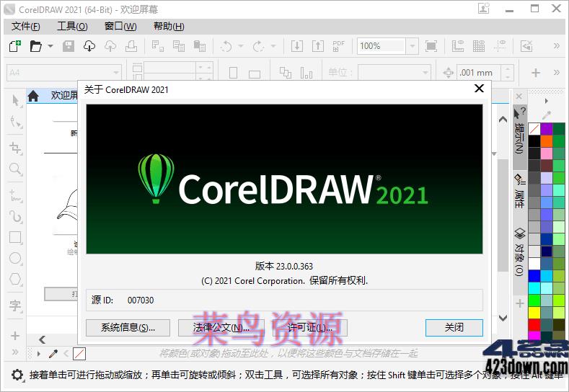Viewport: 569px width, 392px height.
Task: Click the status bar settings gear
Action: click(x=17, y=375)
